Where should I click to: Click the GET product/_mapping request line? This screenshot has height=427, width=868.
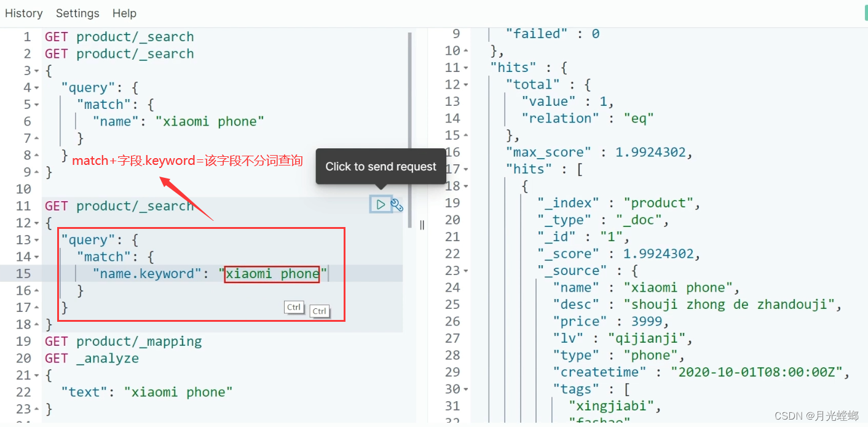123,341
